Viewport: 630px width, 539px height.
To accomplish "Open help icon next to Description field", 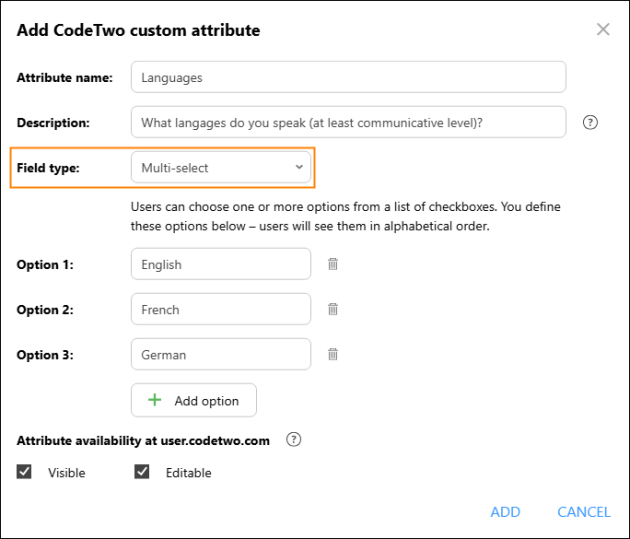I will click(590, 122).
